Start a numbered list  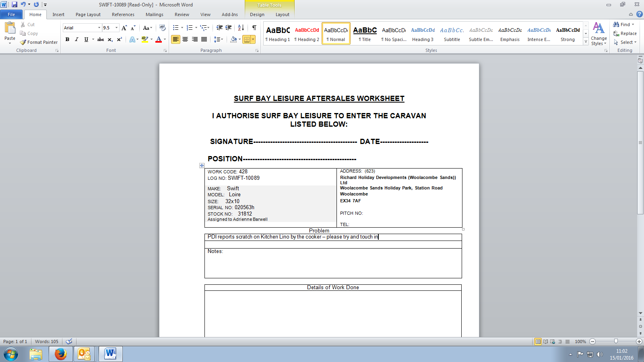(190, 28)
